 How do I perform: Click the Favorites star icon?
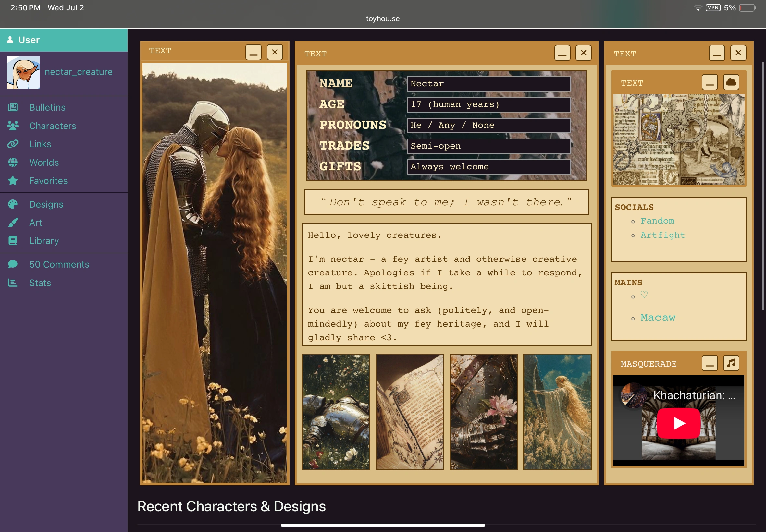click(13, 181)
